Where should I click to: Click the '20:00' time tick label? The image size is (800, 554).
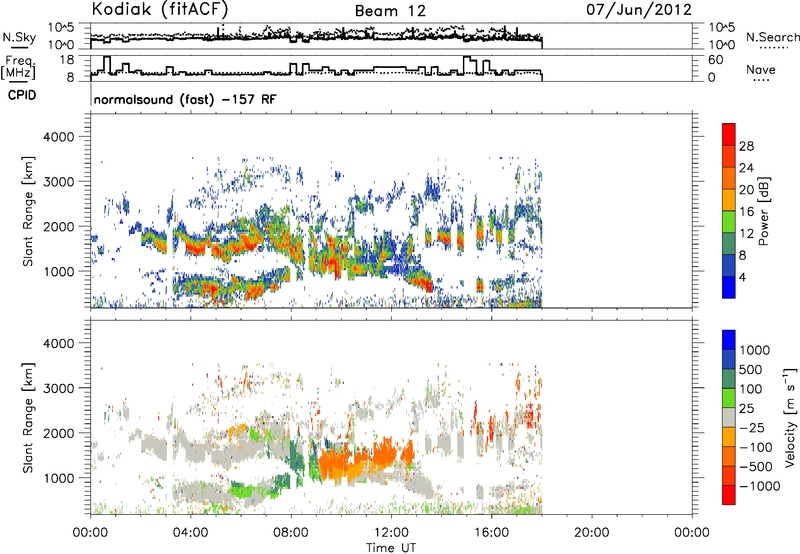point(591,533)
